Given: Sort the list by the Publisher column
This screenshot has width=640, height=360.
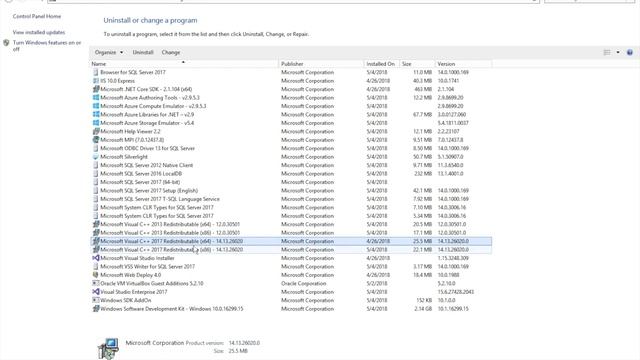Looking at the screenshot, I should point(321,64).
